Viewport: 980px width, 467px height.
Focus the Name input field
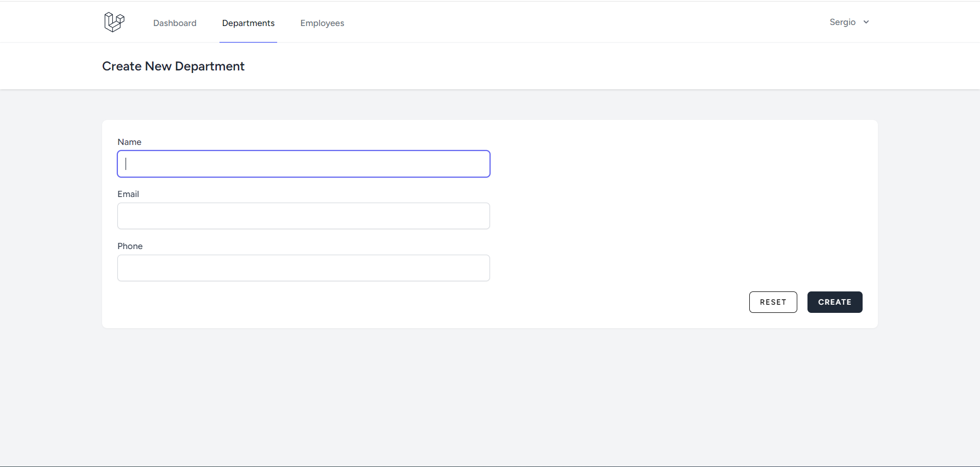(x=304, y=164)
